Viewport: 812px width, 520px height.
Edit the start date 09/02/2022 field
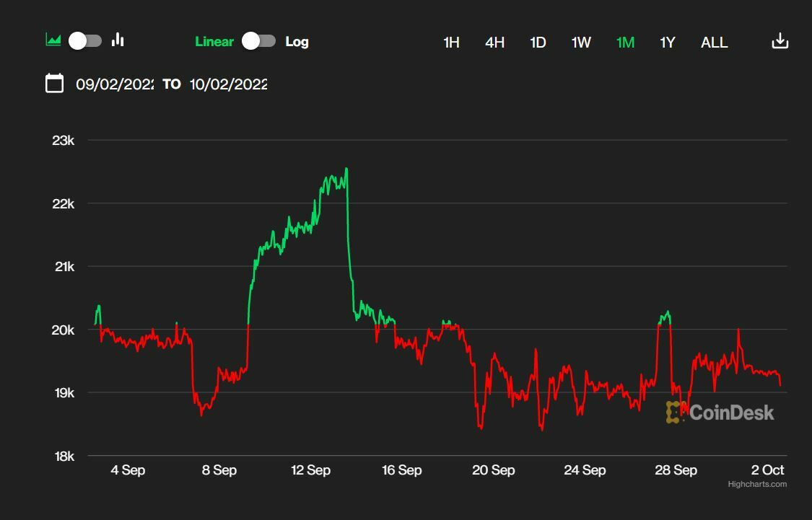tap(115, 84)
